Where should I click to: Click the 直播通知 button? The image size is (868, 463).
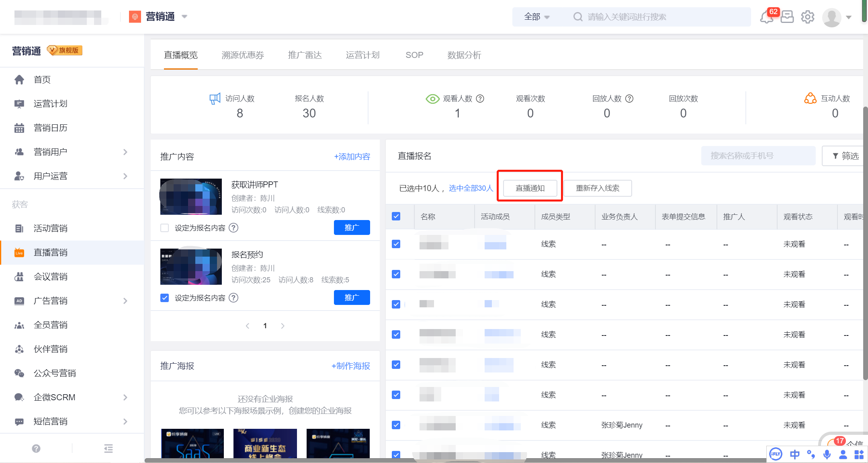pos(530,188)
